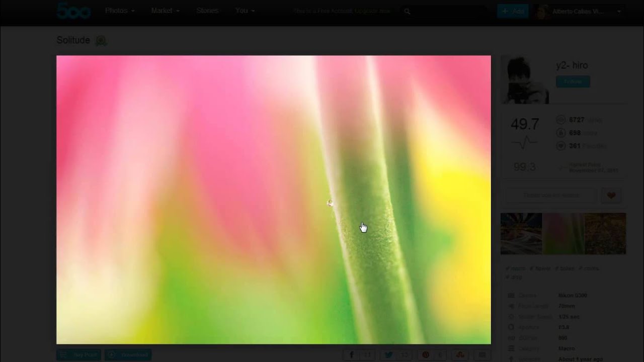Click the views eye icon next to 6727
Viewport: 644px width, 362px height.
click(561, 120)
